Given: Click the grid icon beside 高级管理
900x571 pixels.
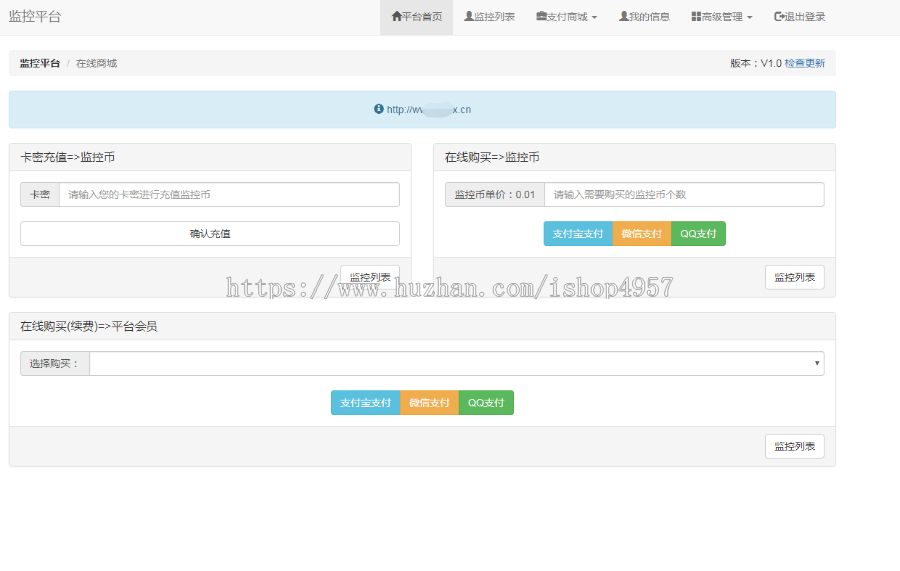Looking at the screenshot, I should [x=696, y=17].
